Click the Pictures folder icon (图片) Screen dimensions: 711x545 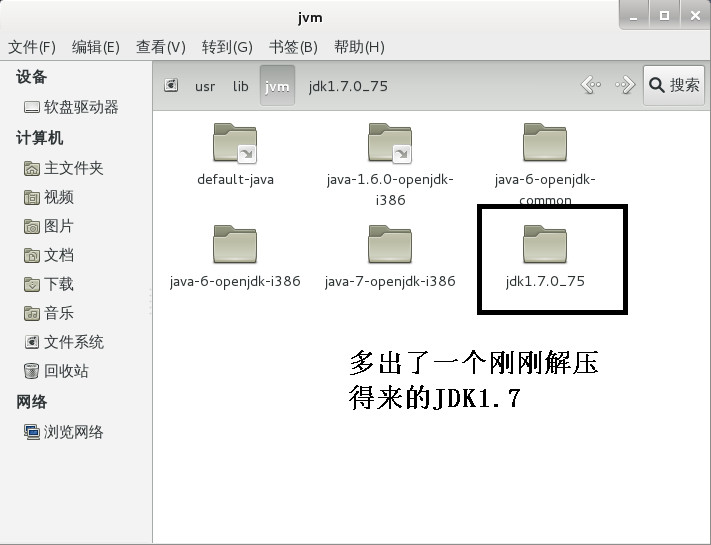point(31,226)
